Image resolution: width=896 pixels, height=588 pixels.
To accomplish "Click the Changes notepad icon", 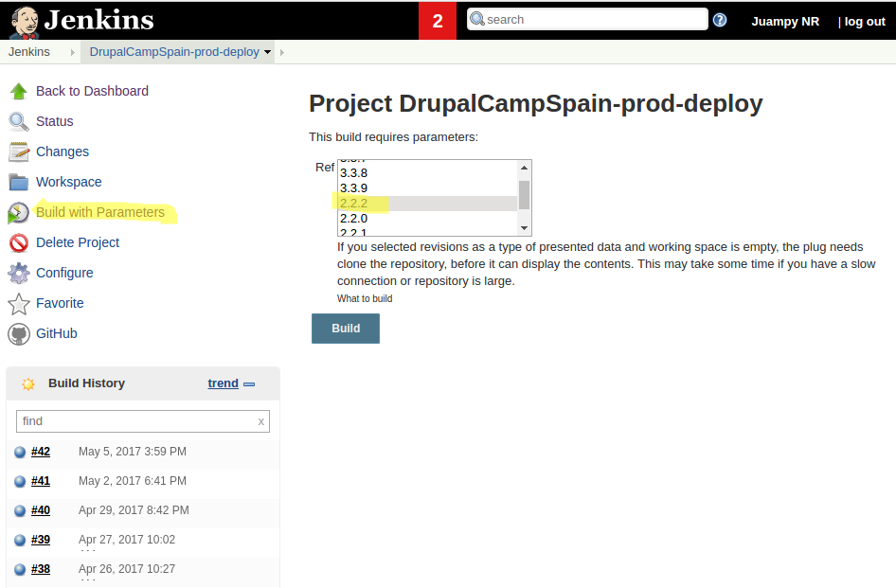I will [x=19, y=152].
